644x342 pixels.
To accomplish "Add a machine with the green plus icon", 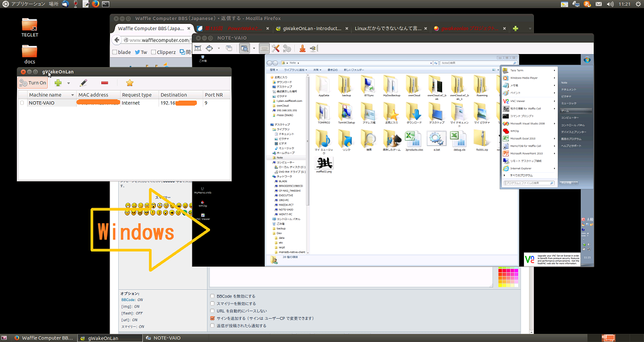I will [x=58, y=83].
